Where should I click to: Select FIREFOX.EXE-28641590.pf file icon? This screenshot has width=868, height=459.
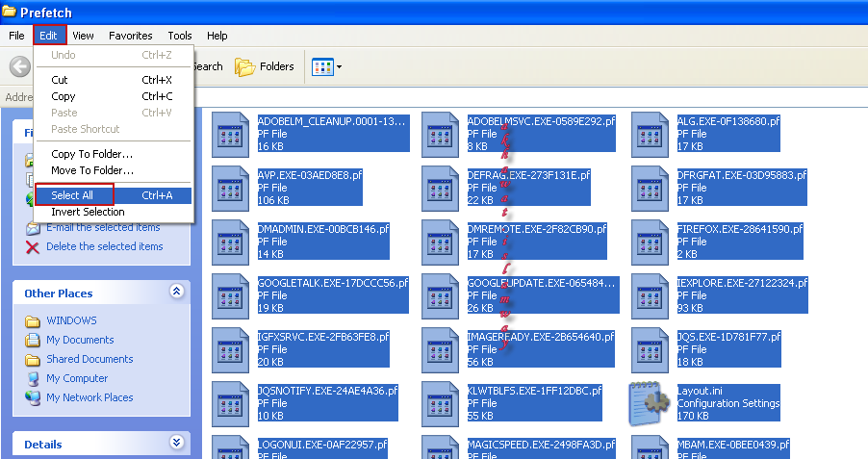[x=650, y=242]
